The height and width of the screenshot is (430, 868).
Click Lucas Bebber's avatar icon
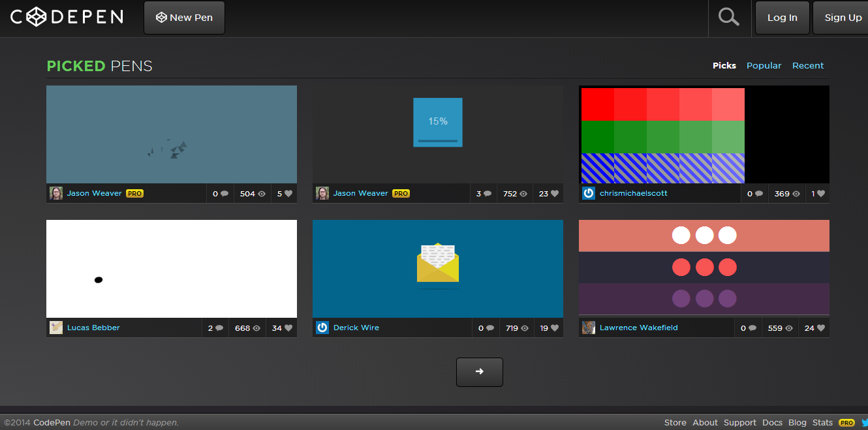(56, 328)
